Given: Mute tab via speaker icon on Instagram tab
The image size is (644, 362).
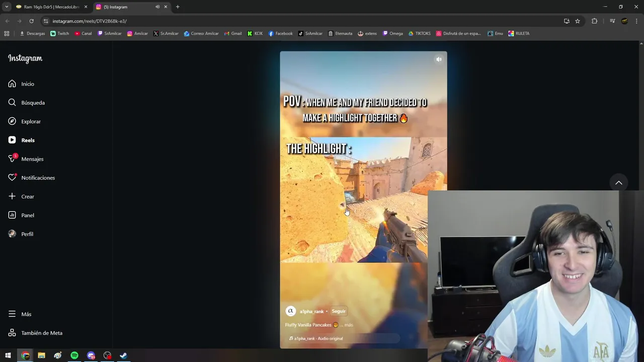Looking at the screenshot, I should click(x=157, y=7).
